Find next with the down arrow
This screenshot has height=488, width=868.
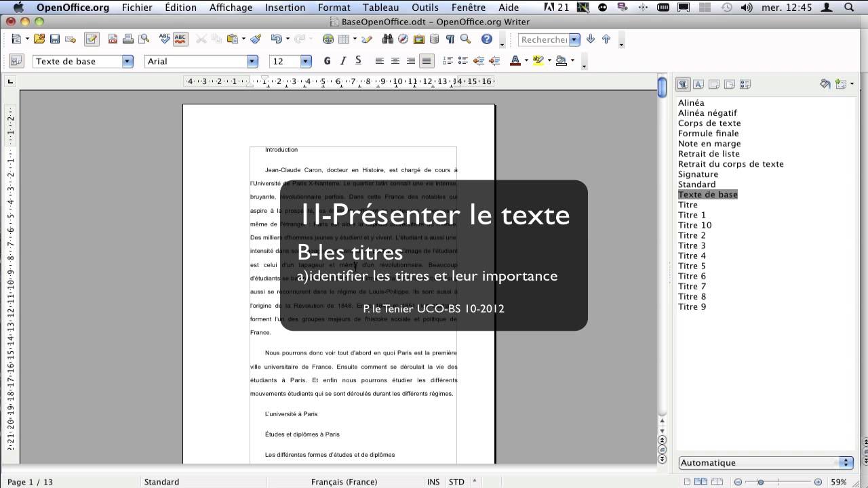pos(591,39)
